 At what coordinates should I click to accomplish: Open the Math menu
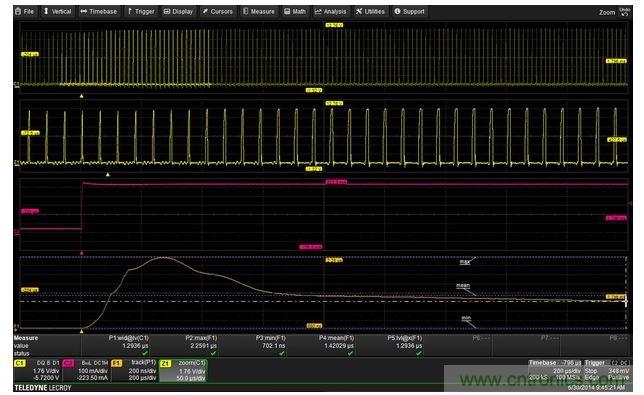point(295,11)
